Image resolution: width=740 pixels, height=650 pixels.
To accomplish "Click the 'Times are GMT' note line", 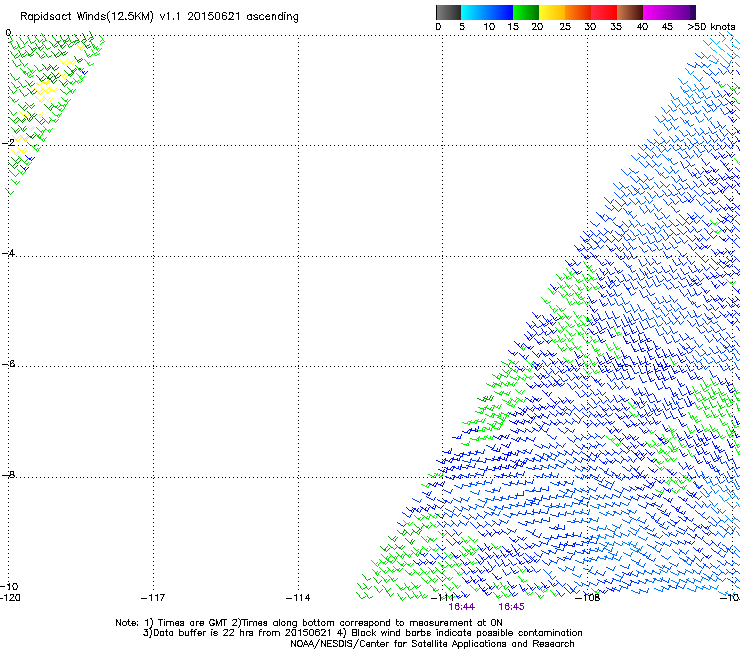I will pyautogui.click(x=309, y=623).
